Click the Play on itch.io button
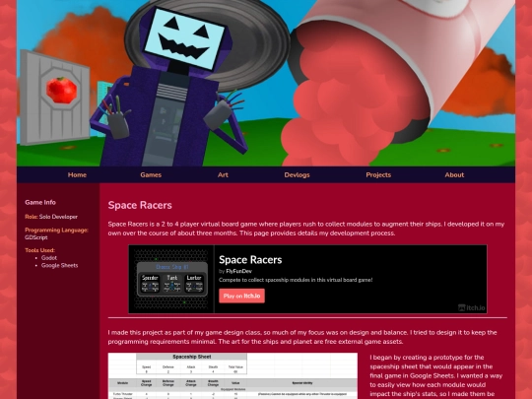This screenshot has width=532, height=399. [x=241, y=296]
